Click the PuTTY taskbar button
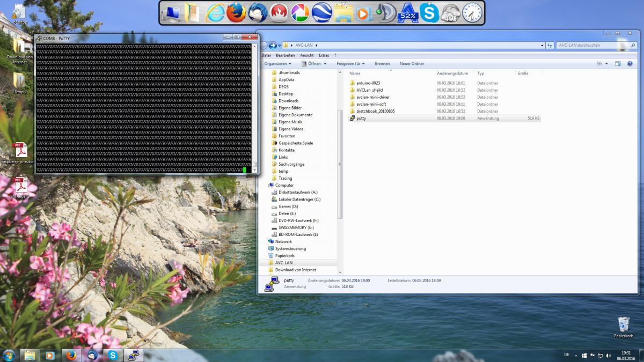The width and height of the screenshot is (644, 362). click(133, 354)
